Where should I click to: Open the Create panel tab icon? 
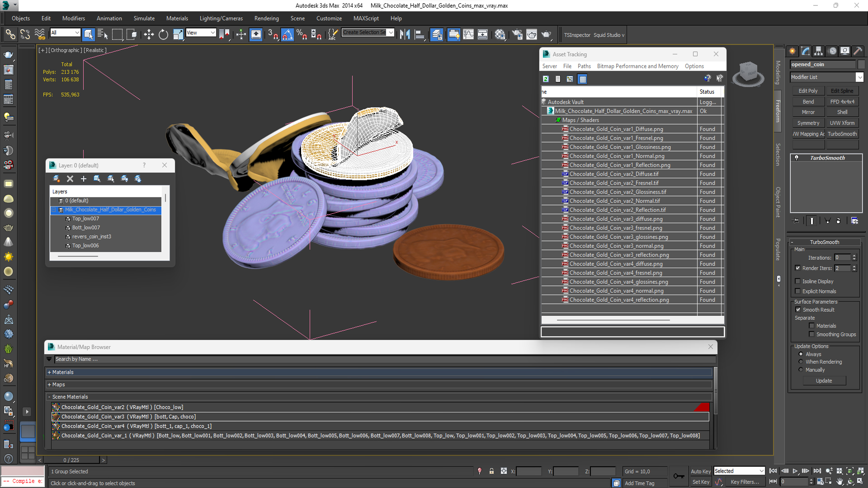coord(793,51)
